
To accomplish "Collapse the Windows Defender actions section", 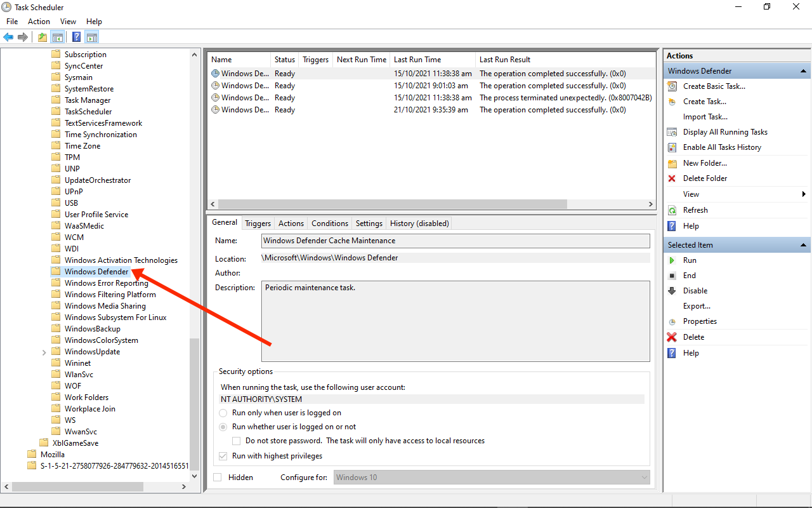I will pyautogui.click(x=804, y=71).
